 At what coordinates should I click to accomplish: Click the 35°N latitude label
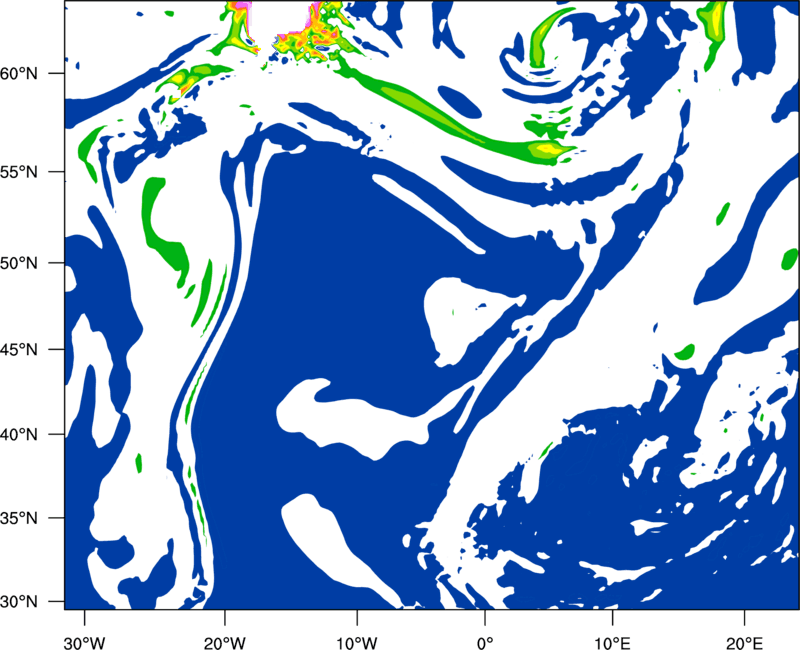(19, 518)
